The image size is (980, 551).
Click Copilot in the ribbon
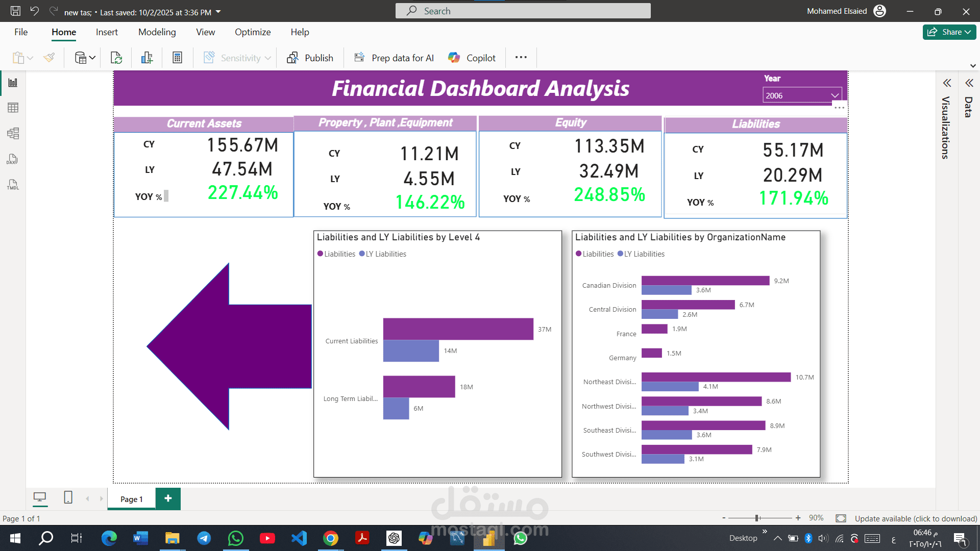click(472, 58)
